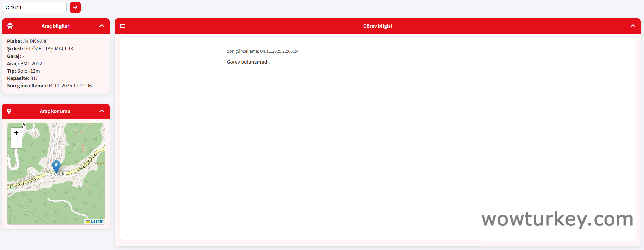The height and width of the screenshot is (250, 644).
Task: Click the Görev bulunamadı message text
Action: pos(248,62)
